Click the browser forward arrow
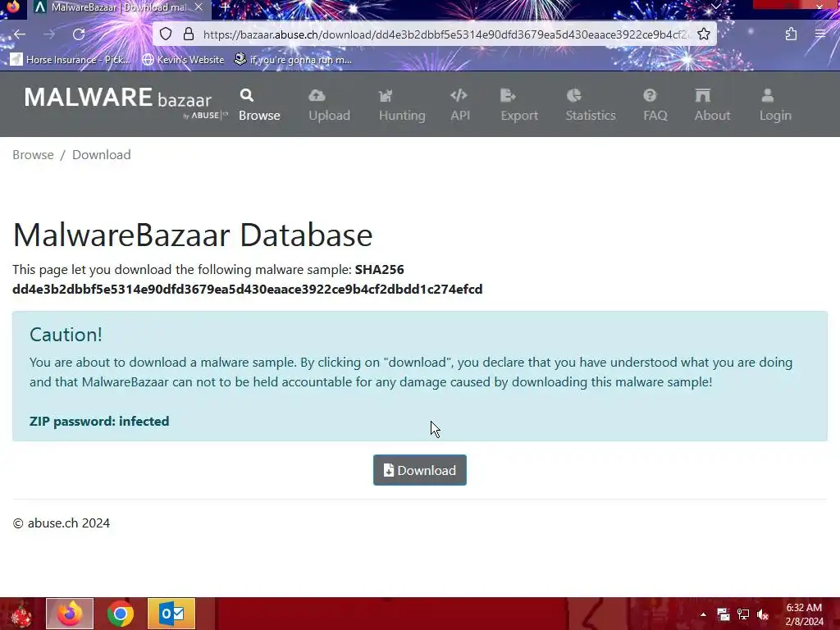 (49, 34)
